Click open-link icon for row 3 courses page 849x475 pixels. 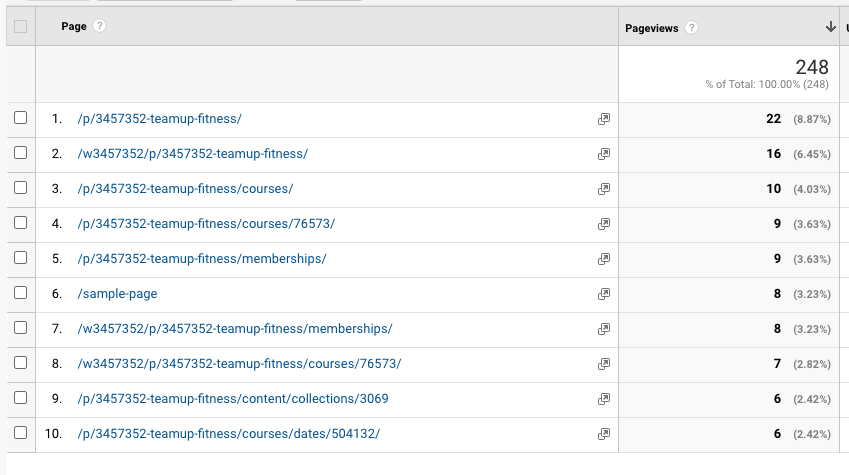click(x=603, y=189)
